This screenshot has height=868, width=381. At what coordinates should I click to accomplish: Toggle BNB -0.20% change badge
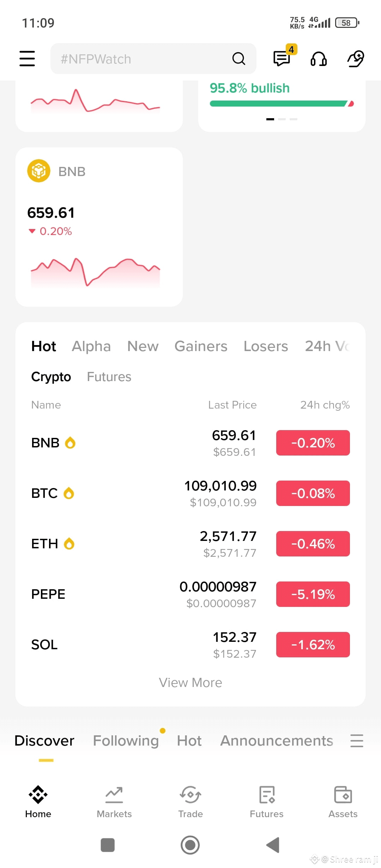[x=313, y=443]
